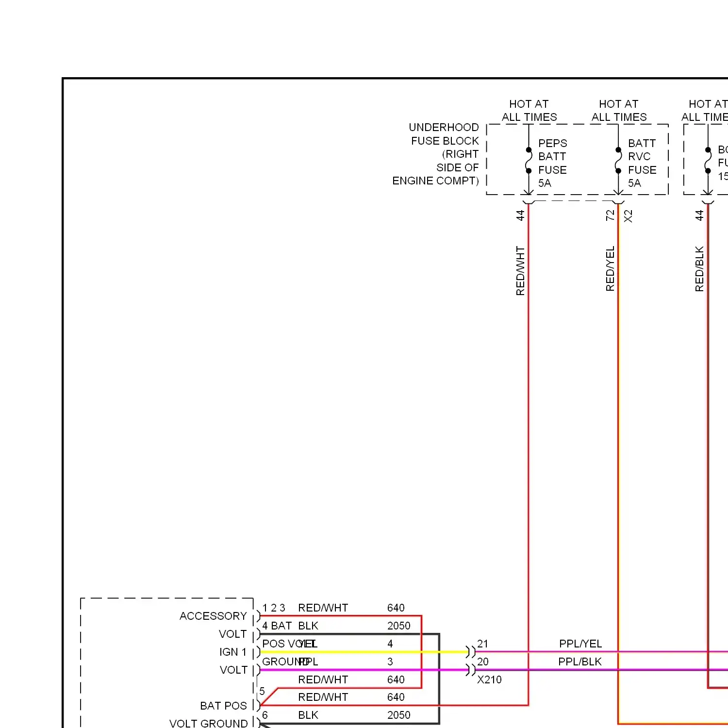Screen dimensions: 728x728
Task: Click the UNDERHOOD FUSE BLOCK label
Action: pyautogui.click(x=435, y=154)
